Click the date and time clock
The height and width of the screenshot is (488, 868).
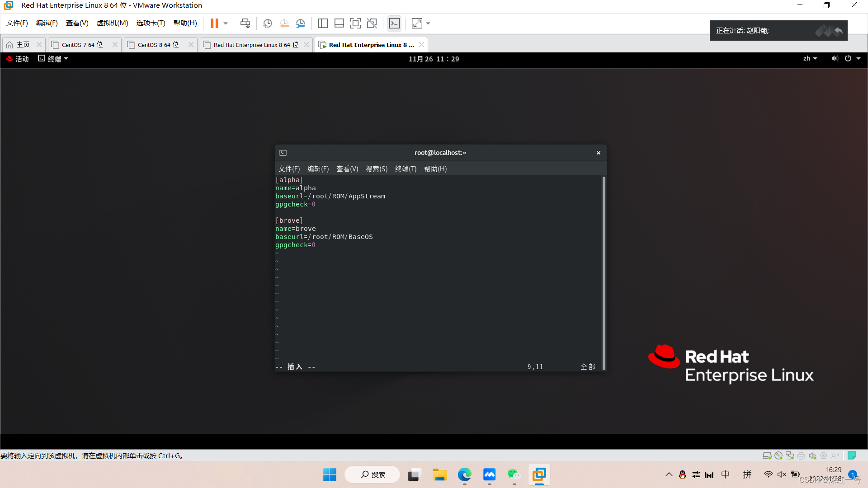[434, 59]
